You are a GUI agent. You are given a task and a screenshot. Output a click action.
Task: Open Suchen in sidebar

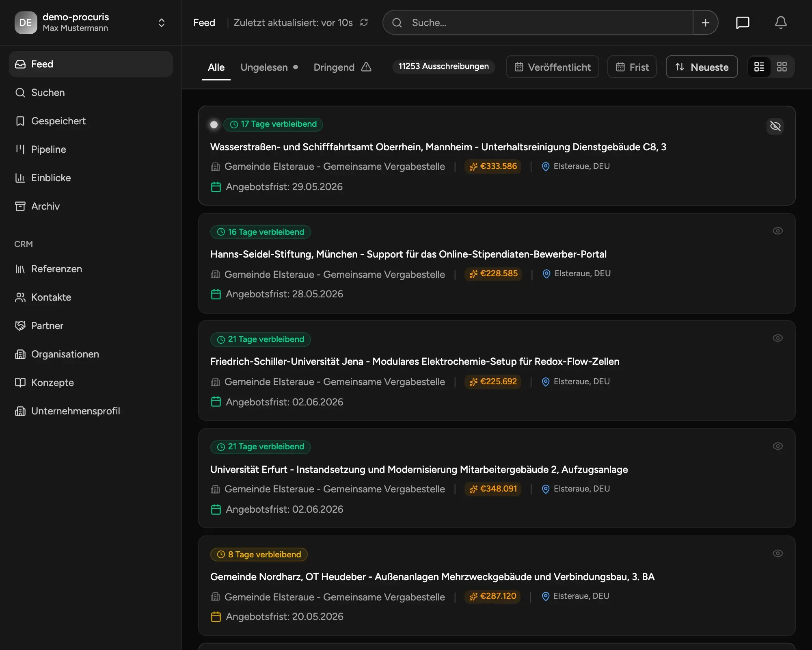(x=91, y=93)
